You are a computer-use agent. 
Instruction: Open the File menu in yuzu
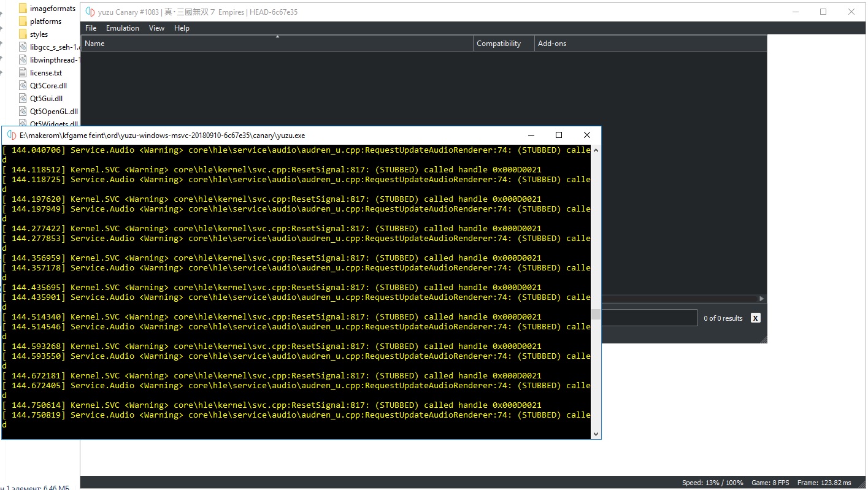pyautogui.click(x=91, y=28)
